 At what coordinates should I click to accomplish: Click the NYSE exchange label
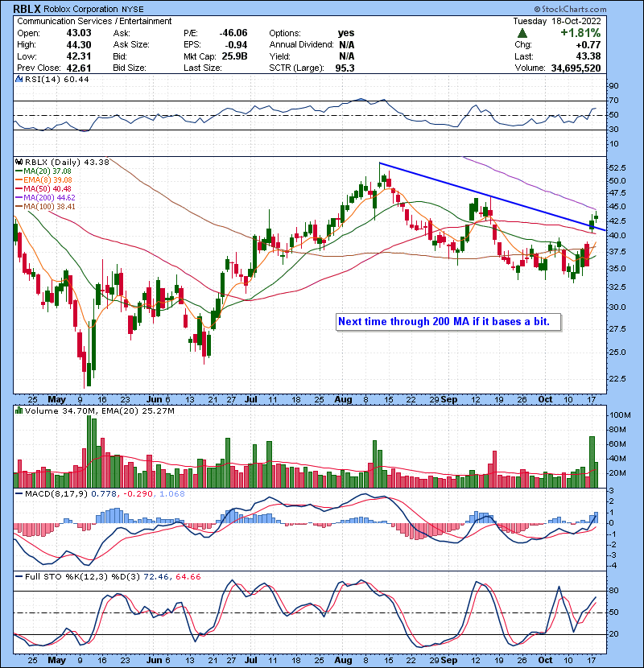(132, 9)
